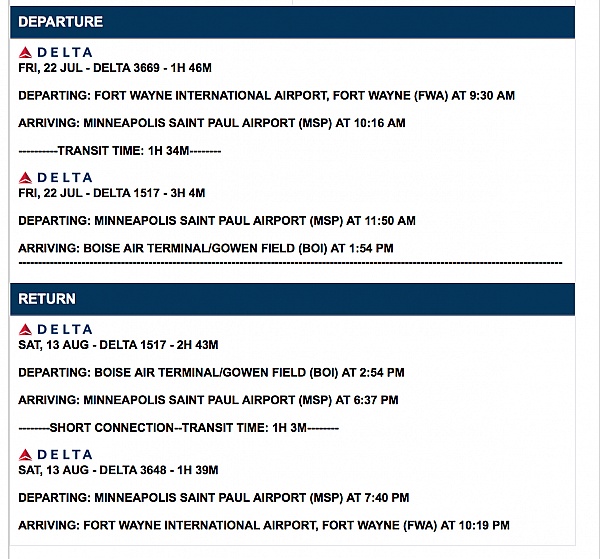This screenshot has width=600, height=559.
Task: Click the Transit Time 1H 34M text
Action: click(120, 151)
